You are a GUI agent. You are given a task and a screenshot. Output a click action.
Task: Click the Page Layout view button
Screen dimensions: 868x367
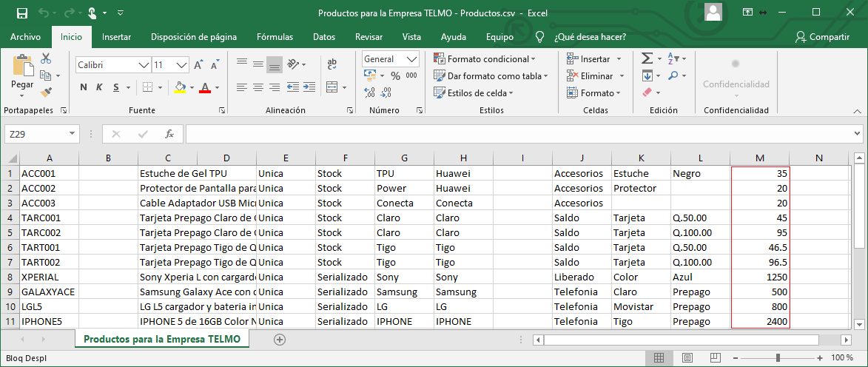[x=687, y=357]
